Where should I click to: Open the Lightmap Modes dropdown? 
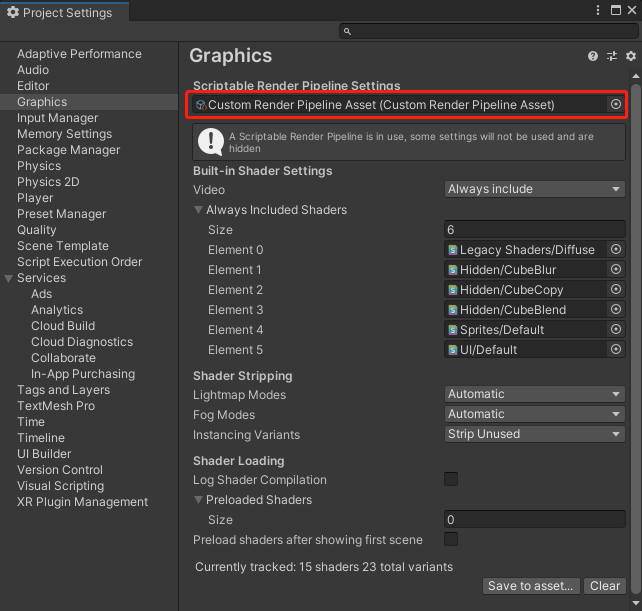coord(534,394)
